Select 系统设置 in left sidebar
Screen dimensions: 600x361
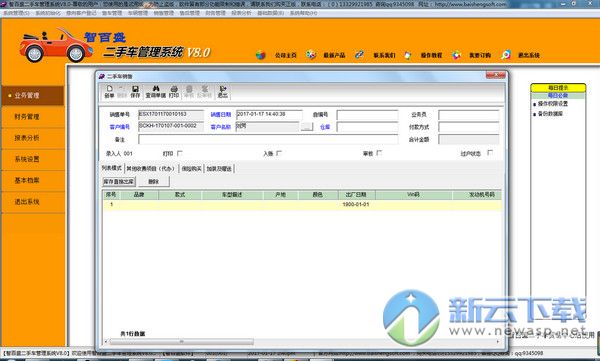(x=33, y=159)
